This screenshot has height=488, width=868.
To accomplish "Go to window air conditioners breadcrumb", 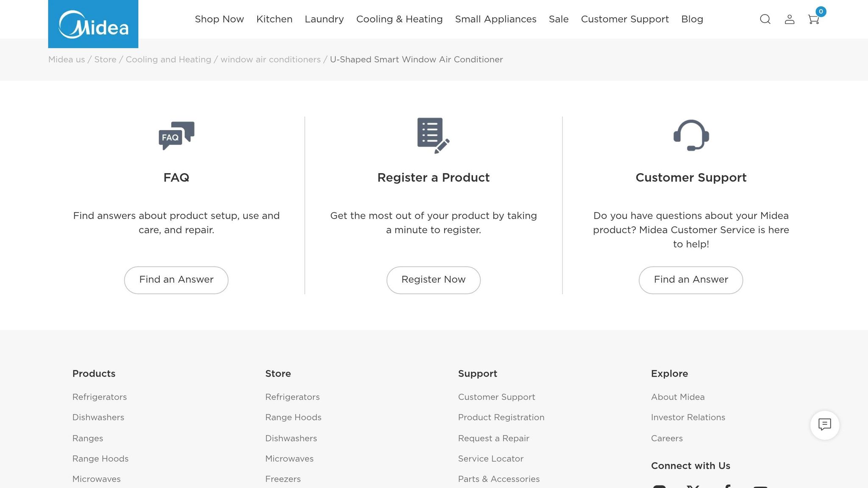I will pos(270,60).
